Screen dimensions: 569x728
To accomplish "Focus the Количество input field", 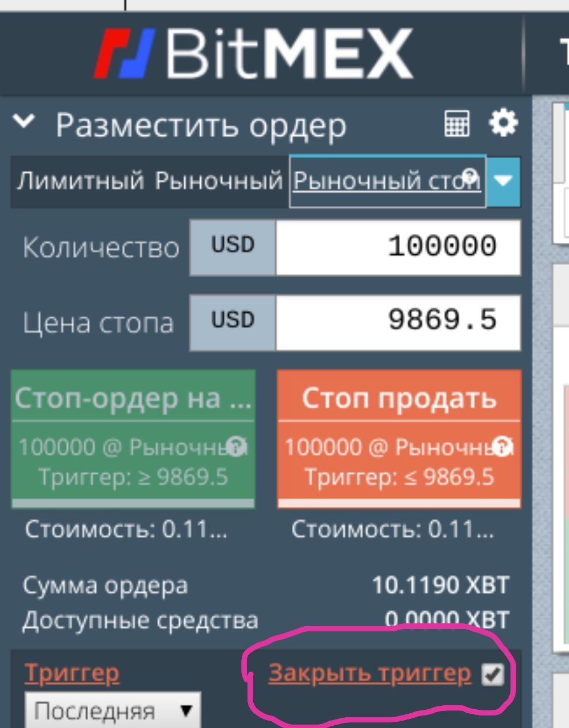I will coord(398,247).
